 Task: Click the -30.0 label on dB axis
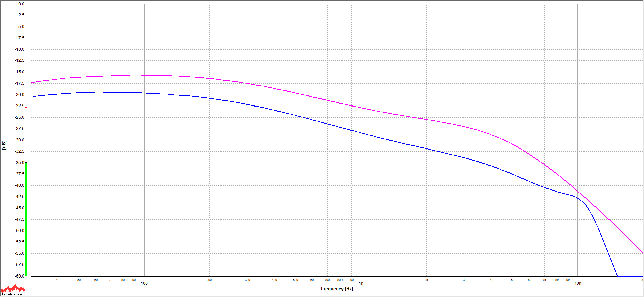click(x=19, y=140)
